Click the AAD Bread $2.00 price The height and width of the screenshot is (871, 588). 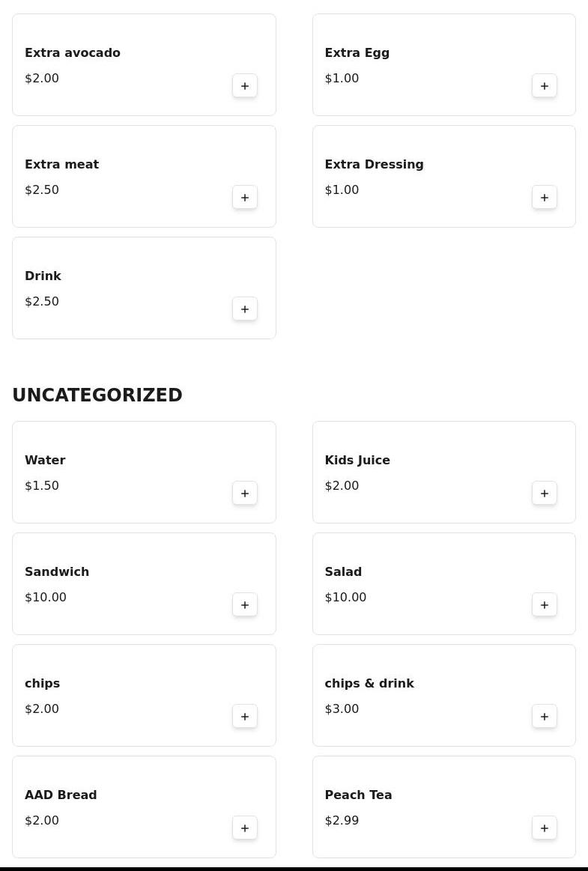pos(42,821)
